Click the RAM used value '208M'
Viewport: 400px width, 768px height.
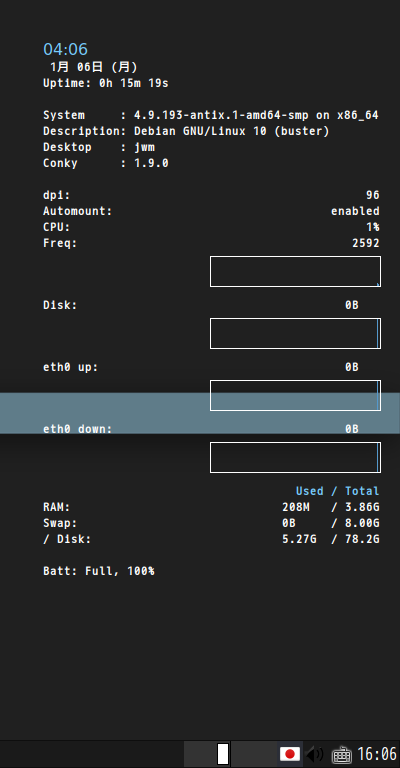296,507
